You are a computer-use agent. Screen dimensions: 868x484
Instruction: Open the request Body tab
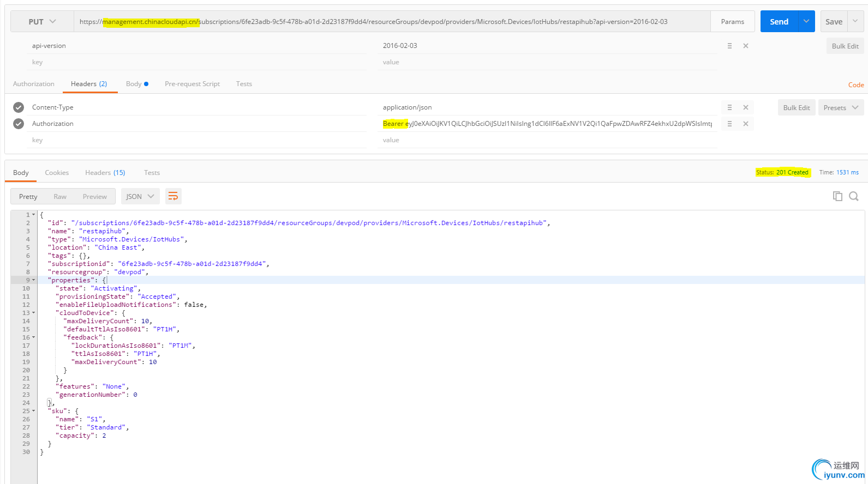[x=137, y=84]
